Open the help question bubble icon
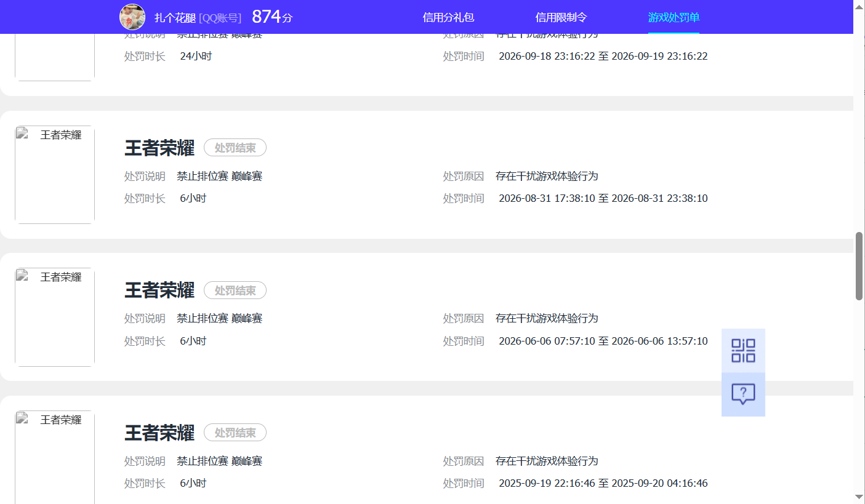The height and width of the screenshot is (504, 865). click(x=743, y=394)
